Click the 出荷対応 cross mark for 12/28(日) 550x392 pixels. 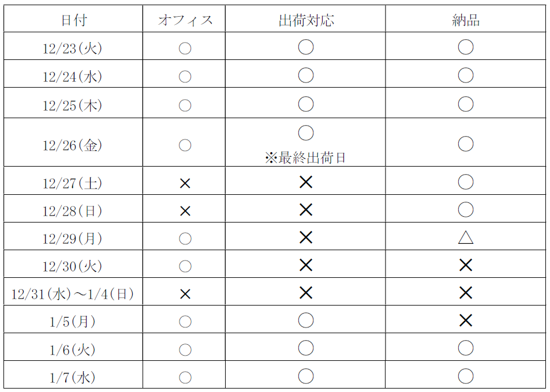coord(305,210)
